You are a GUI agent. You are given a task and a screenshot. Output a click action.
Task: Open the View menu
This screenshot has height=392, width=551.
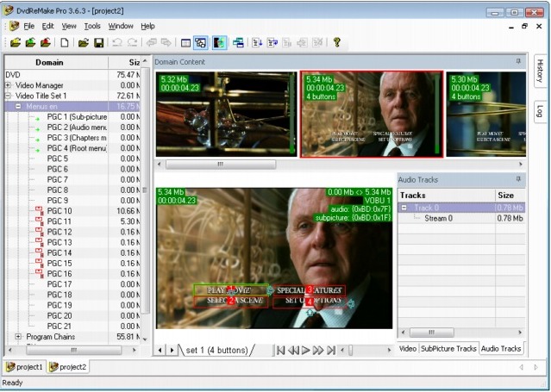coord(69,26)
